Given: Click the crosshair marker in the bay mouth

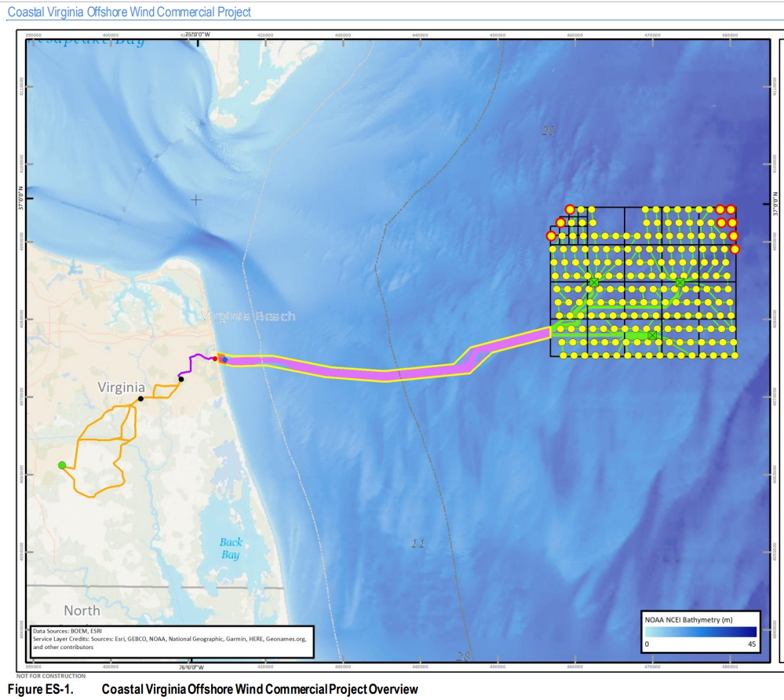Looking at the screenshot, I should 196,200.
